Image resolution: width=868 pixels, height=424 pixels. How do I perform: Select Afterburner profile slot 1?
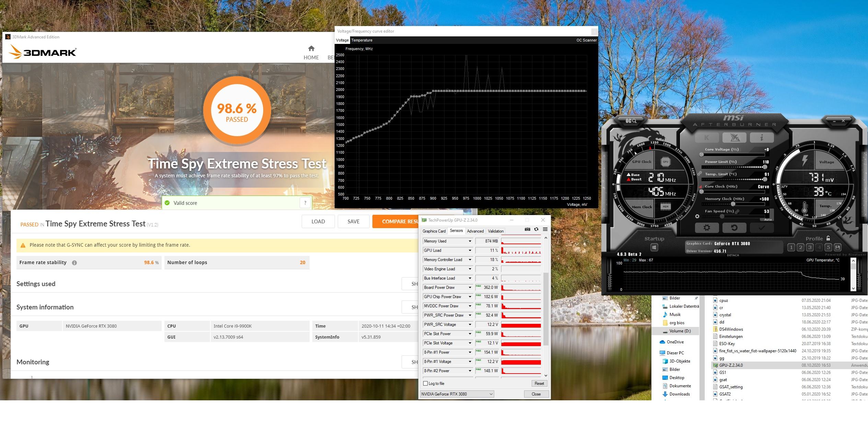coord(791,247)
